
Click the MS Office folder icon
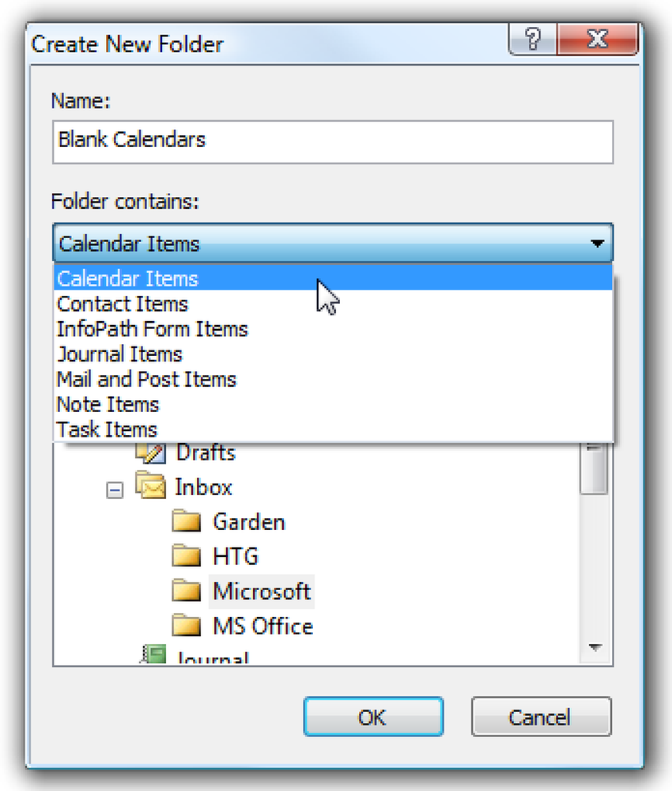[x=187, y=626]
